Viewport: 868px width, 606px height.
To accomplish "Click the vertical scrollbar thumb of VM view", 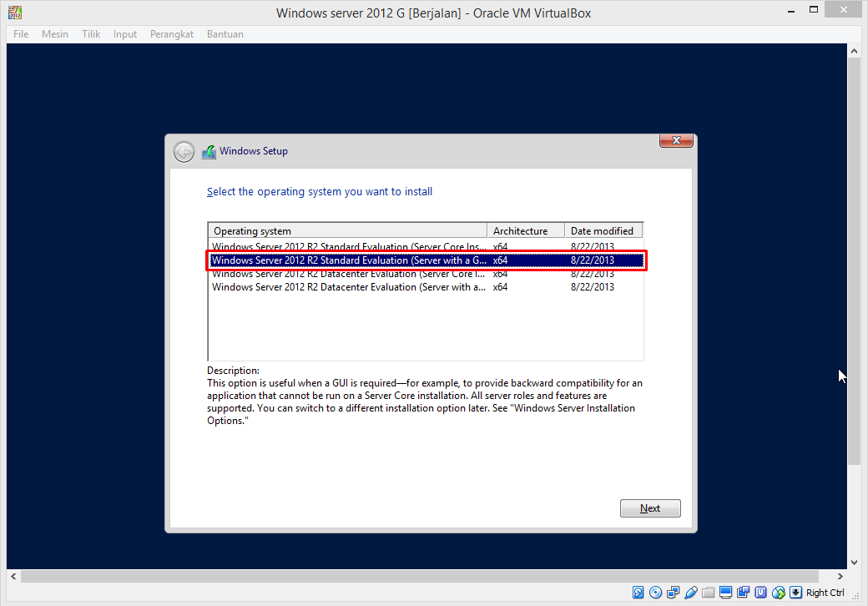I will coord(854,261).
